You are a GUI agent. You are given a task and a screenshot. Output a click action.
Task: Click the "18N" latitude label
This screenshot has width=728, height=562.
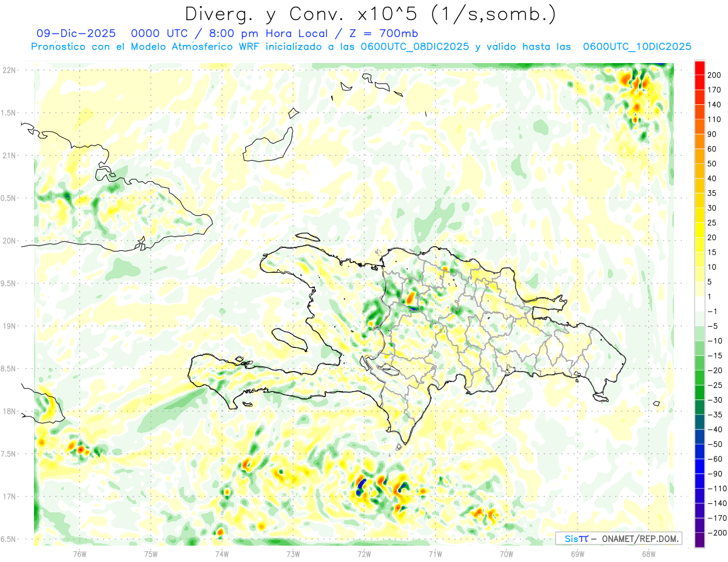[x=9, y=412]
